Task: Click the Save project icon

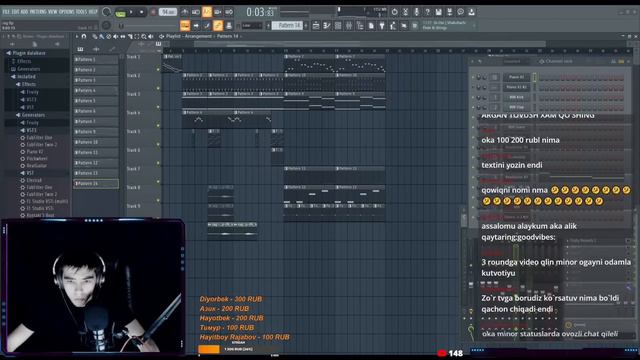Action: click(438, 12)
